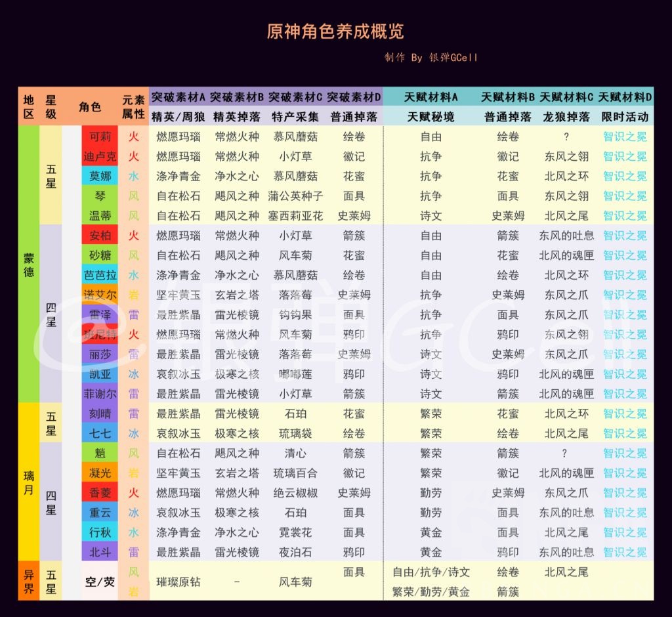The height and width of the screenshot is (617, 672).
Task: Click 塞西莉亚花 in 温蒂's row
Action: (295, 216)
